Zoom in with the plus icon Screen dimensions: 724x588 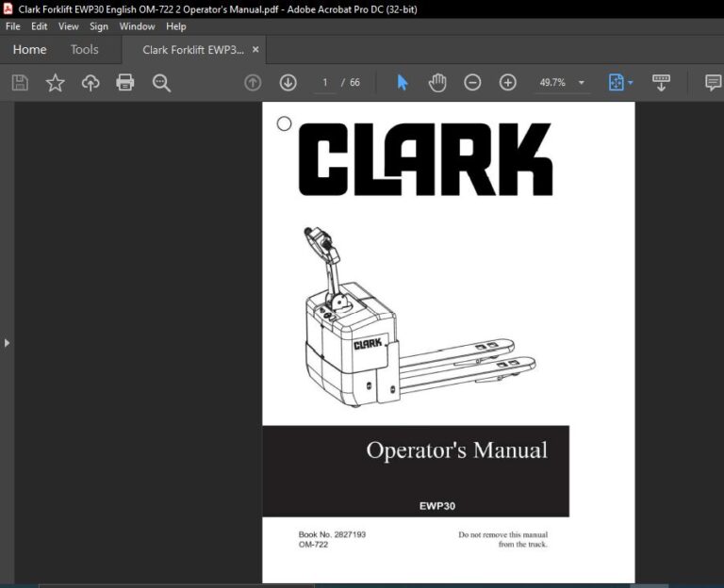[507, 83]
